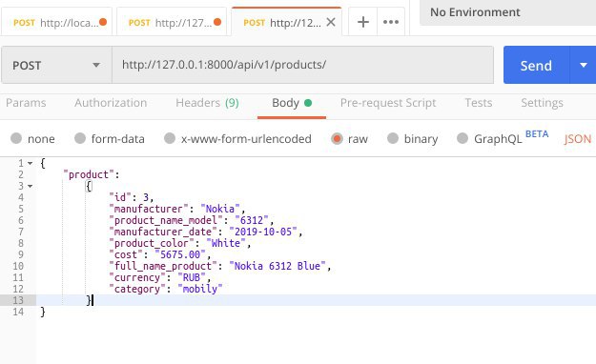Select the binary body type
This screenshot has height=364, width=596.
click(x=393, y=138)
